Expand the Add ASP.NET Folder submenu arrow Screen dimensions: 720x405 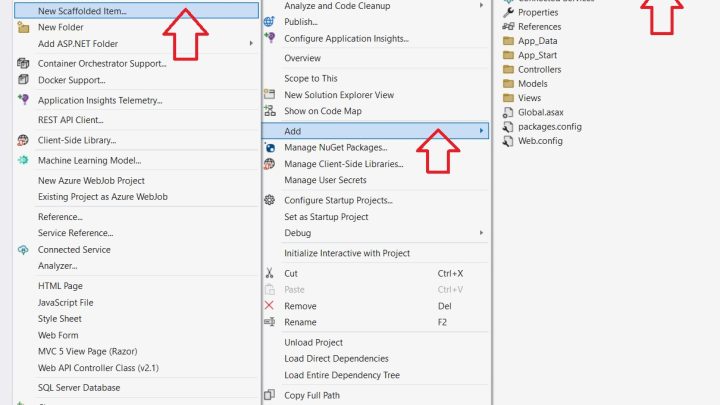click(x=251, y=43)
